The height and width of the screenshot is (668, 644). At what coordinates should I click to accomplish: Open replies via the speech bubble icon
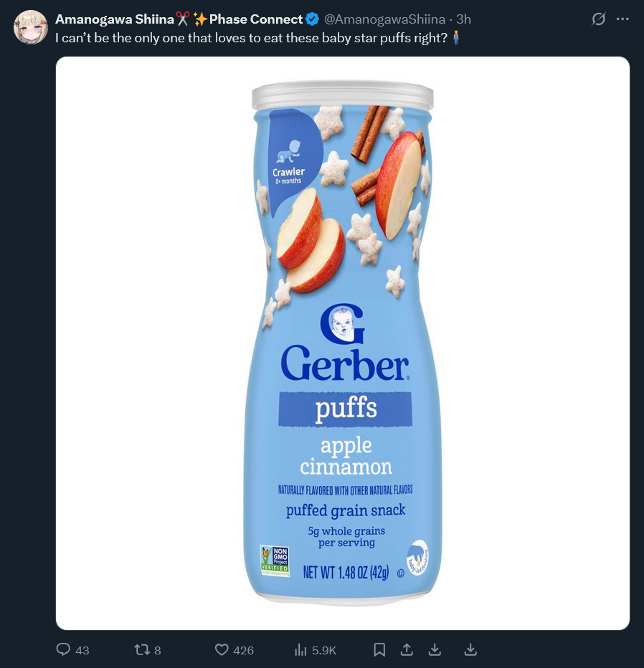(x=63, y=649)
